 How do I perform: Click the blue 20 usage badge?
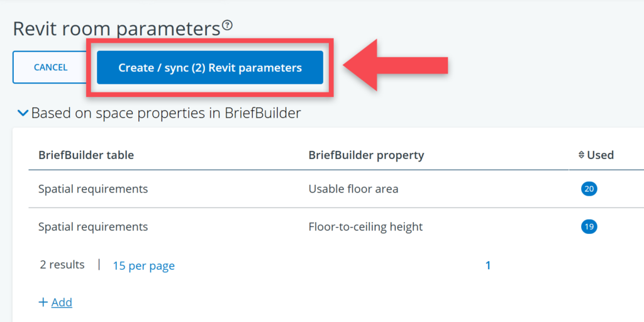coord(589,189)
